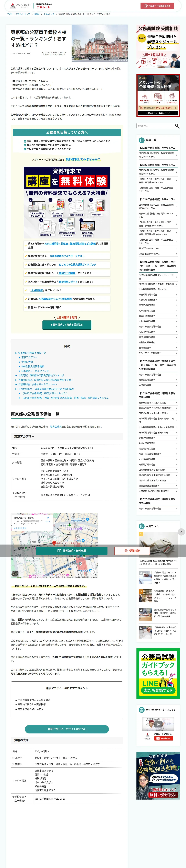Click the map camera controls icon

pyautogui.click(x=93, y=572)
